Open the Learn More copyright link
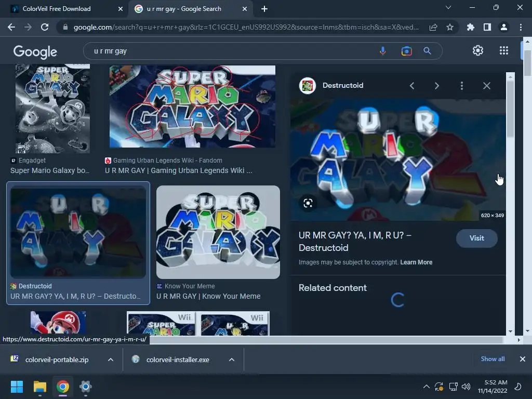Viewport: 532px width, 399px height. point(416,262)
